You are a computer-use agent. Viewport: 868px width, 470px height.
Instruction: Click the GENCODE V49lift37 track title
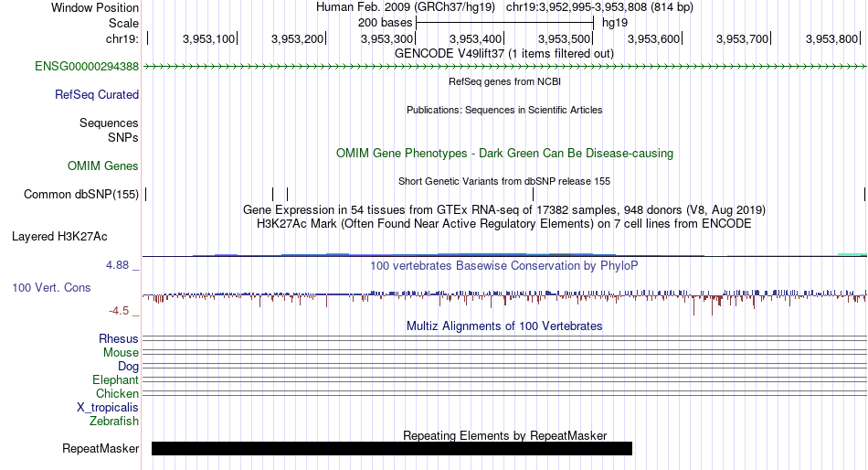504,54
